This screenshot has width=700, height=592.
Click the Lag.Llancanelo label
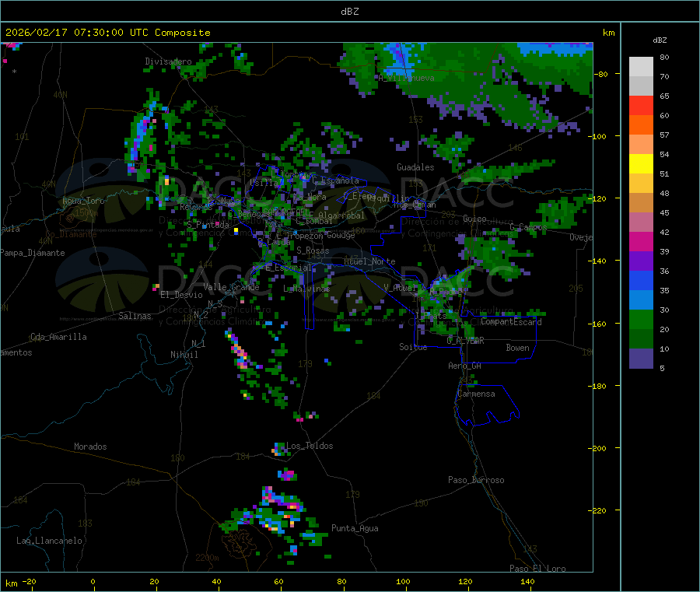(50, 541)
